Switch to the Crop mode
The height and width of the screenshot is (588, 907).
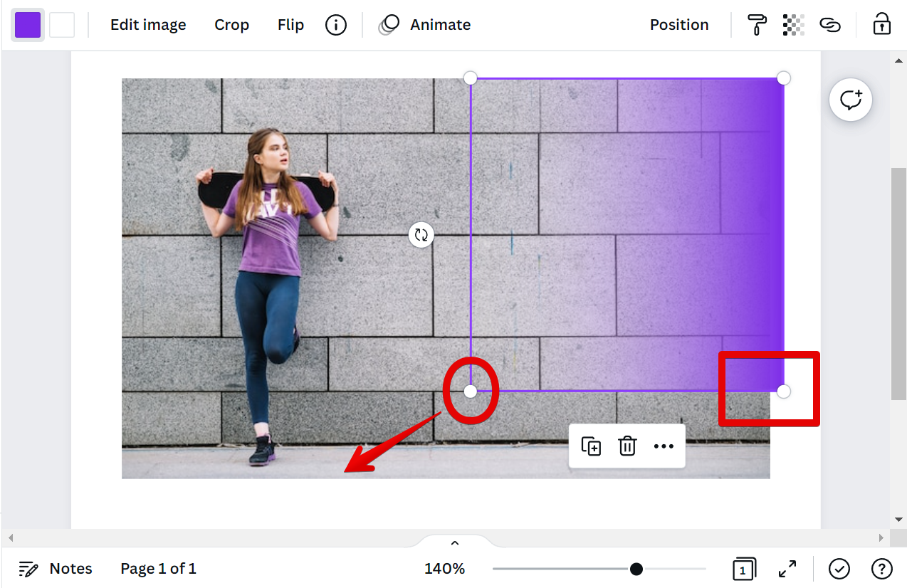coord(231,24)
